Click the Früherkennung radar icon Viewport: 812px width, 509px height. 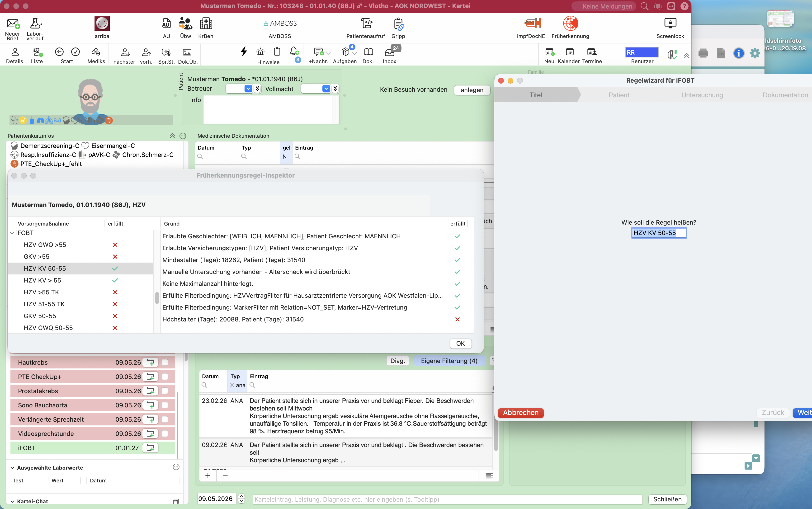570,24
